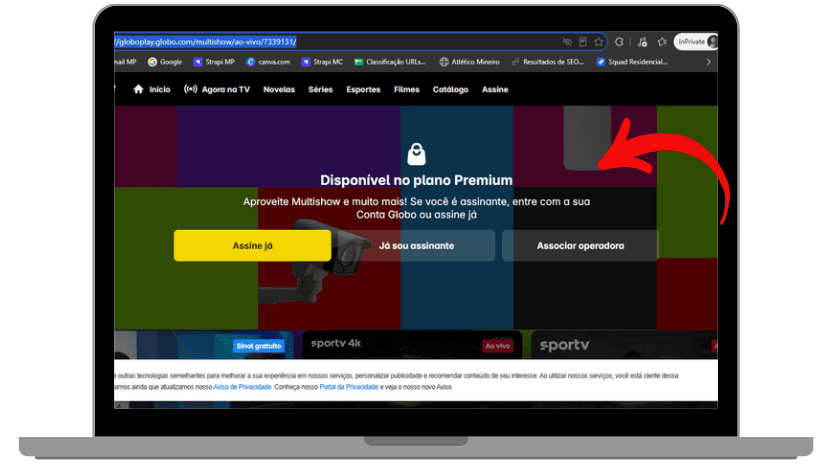Open the Squad Residencial bookmark

(x=632, y=62)
